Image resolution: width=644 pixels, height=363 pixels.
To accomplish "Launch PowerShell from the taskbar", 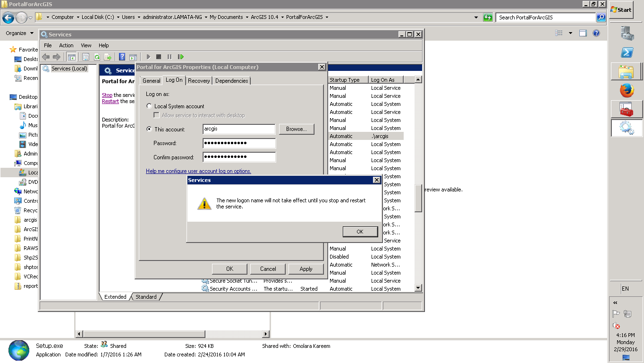I will click(627, 52).
